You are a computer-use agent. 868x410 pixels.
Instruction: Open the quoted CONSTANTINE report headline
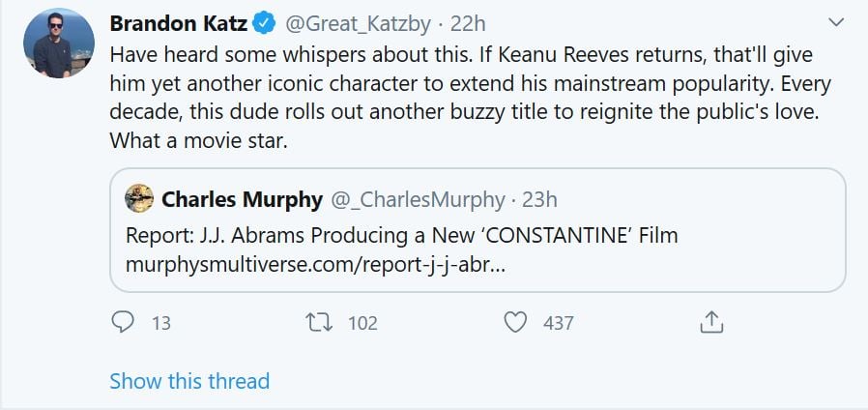402,235
